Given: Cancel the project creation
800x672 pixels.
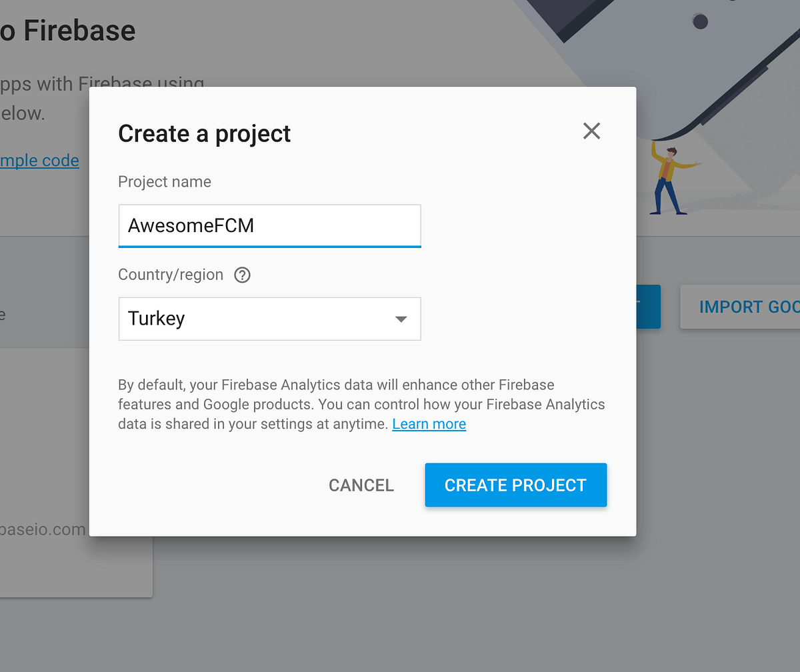Looking at the screenshot, I should (x=361, y=485).
